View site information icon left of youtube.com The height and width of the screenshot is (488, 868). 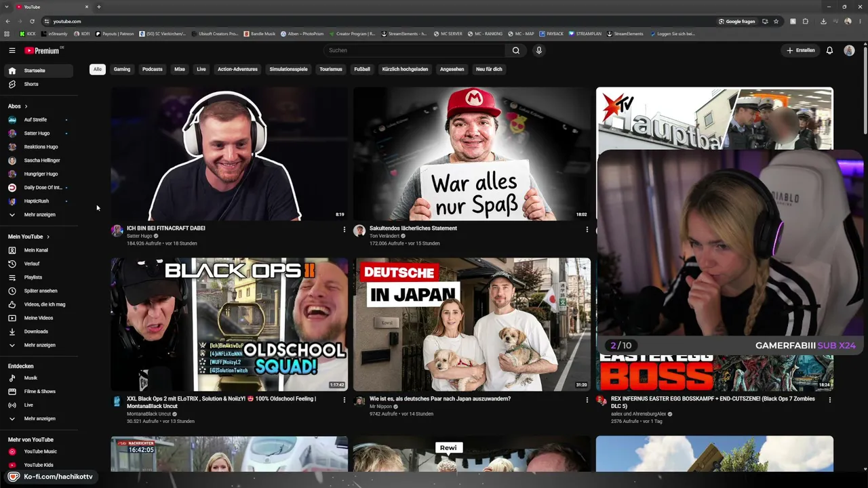tap(46, 21)
